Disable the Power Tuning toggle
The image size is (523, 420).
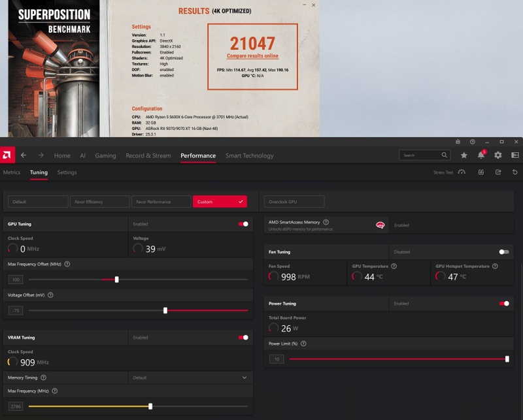click(x=504, y=304)
